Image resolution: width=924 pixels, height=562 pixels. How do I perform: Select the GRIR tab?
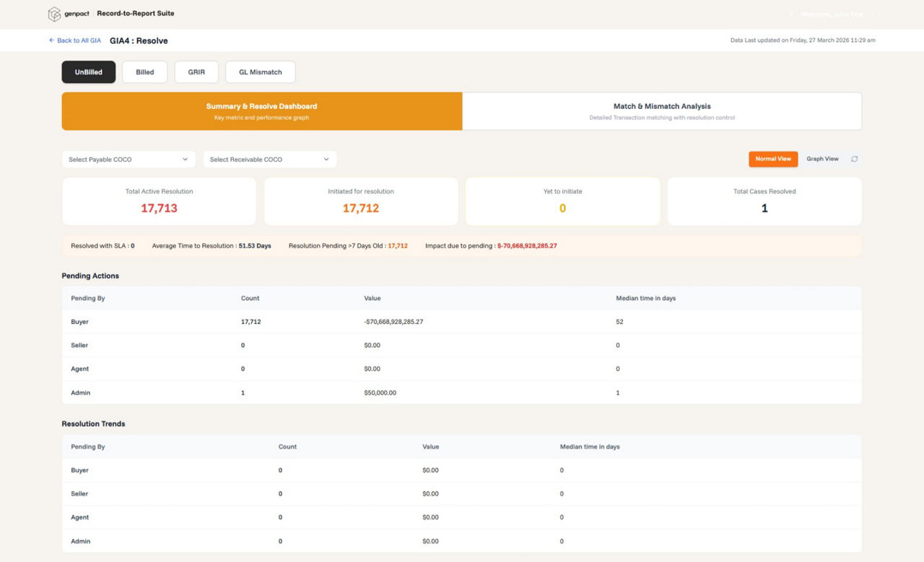(196, 72)
